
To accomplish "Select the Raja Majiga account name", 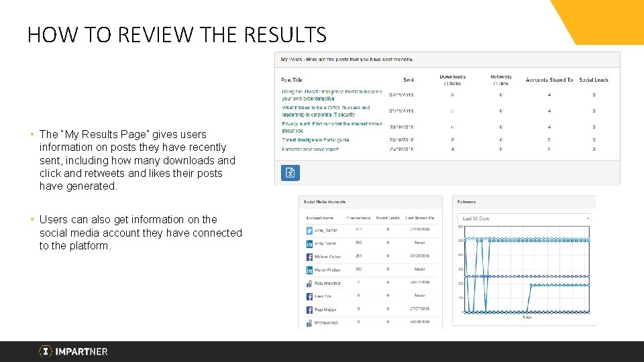I will click(325, 310).
